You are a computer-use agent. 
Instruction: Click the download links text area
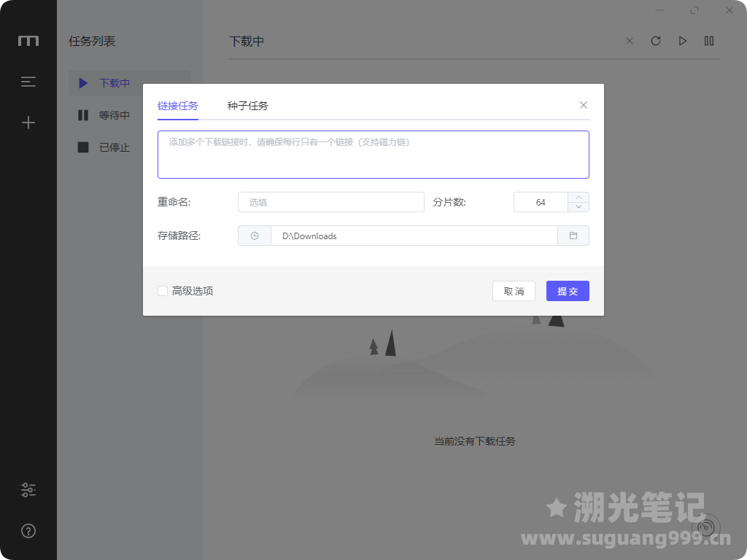click(x=373, y=155)
